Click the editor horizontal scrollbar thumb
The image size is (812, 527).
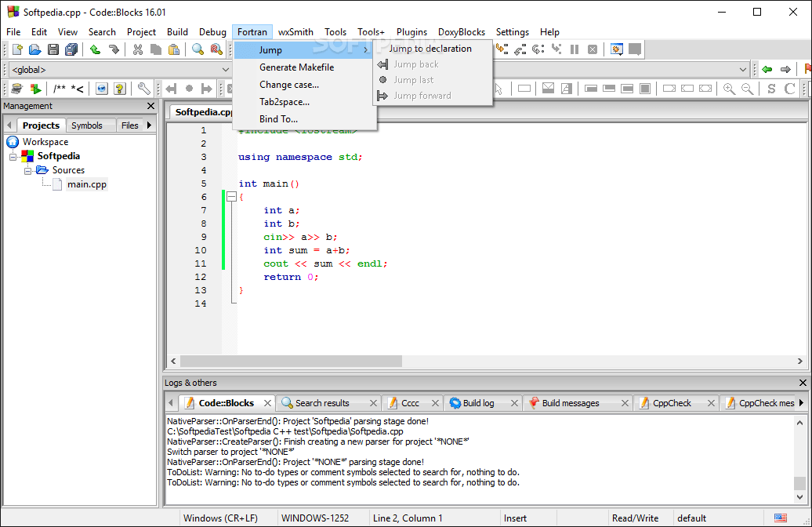pyautogui.click(x=291, y=361)
